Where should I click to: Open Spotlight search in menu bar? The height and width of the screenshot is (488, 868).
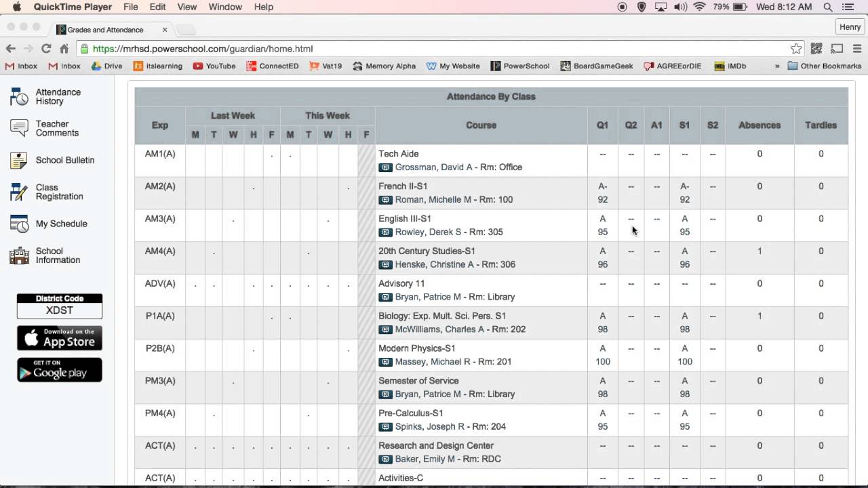click(828, 7)
